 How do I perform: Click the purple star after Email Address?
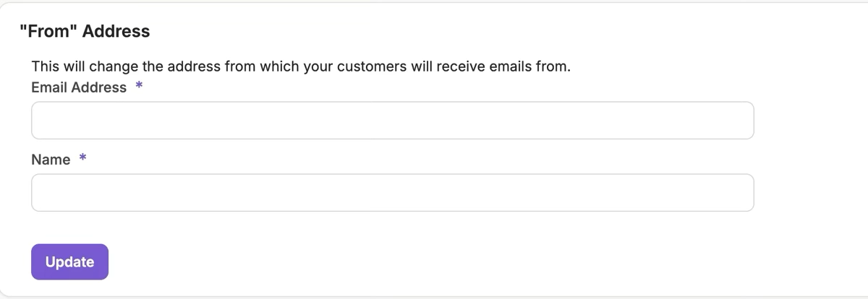pyautogui.click(x=139, y=87)
